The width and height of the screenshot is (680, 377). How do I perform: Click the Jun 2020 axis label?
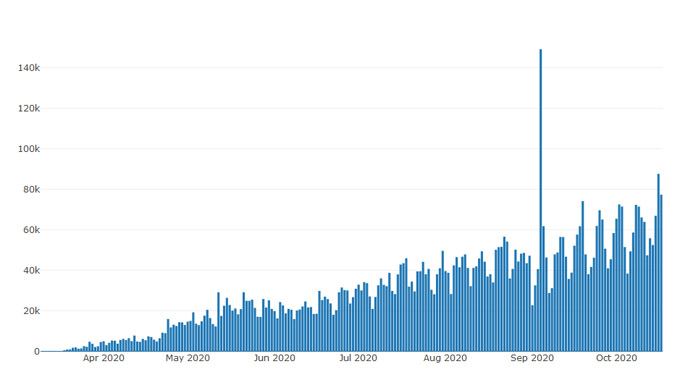click(275, 358)
